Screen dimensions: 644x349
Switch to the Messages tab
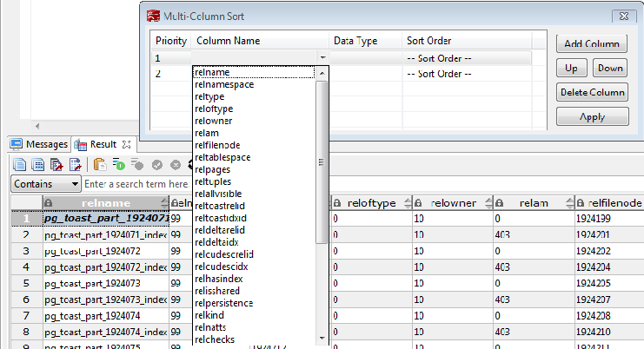coord(39,144)
